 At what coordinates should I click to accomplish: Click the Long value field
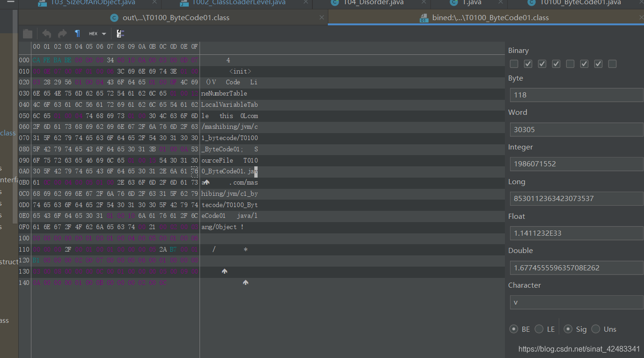coord(577,198)
